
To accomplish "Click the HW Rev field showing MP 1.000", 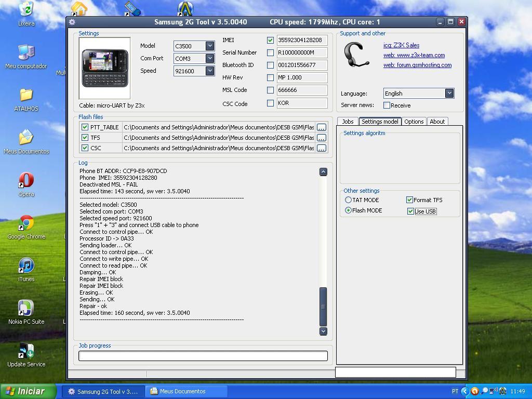I will 302,77.
